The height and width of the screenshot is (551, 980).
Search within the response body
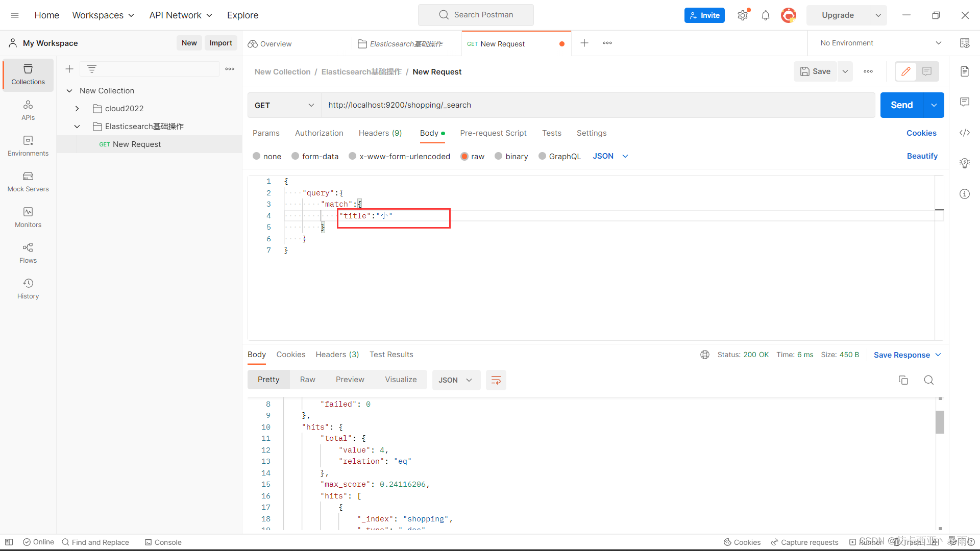tap(929, 380)
